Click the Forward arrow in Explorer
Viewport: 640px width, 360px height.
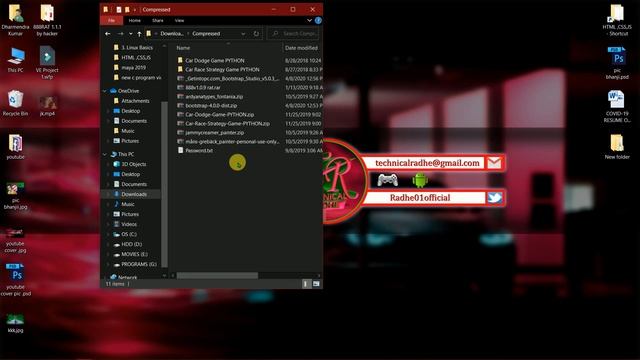[120, 33]
